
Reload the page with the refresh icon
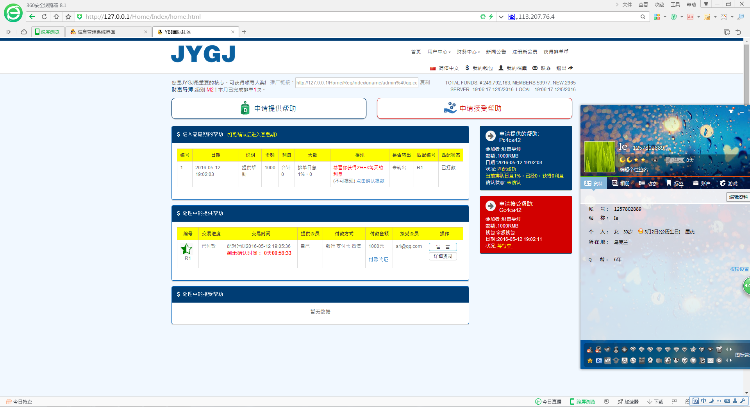coord(44,16)
